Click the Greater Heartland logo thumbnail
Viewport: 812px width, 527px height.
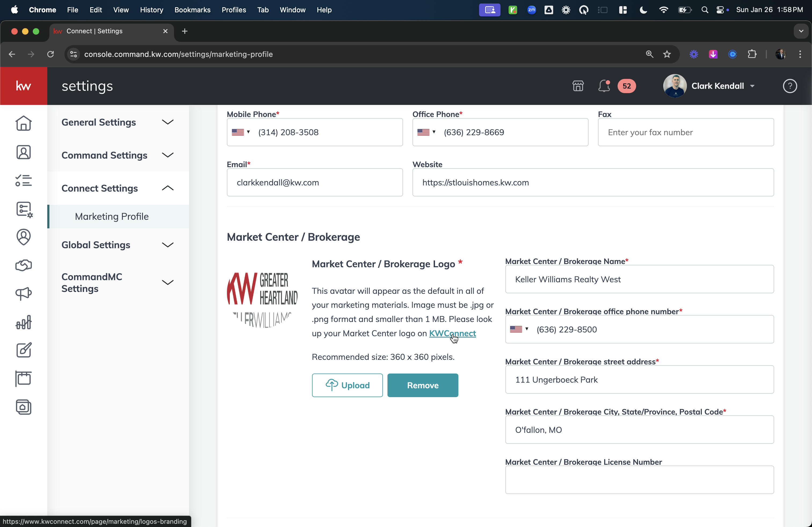point(262,300)
